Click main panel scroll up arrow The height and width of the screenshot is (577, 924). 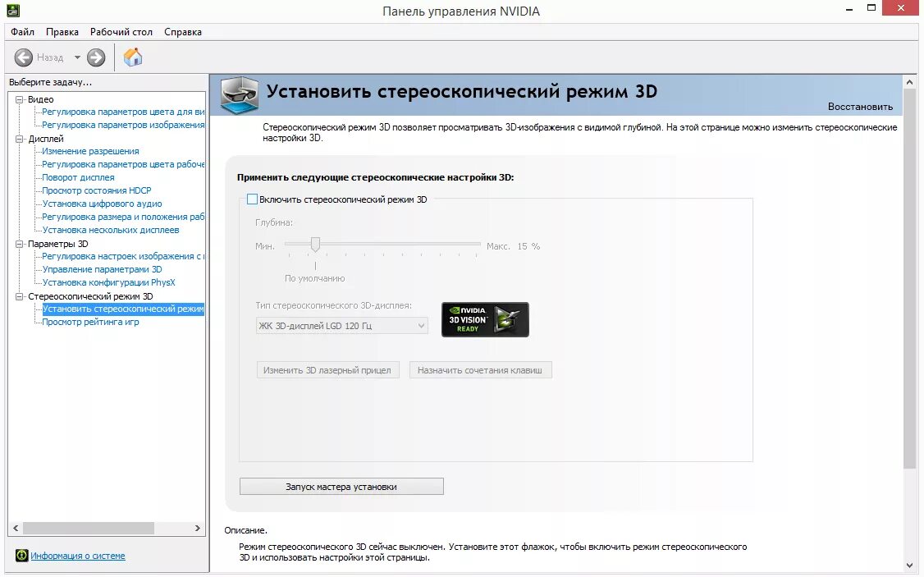[909, 83]
